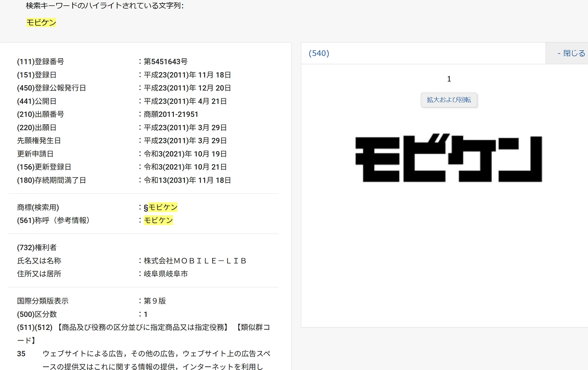Viewport: 588px width, 370px height.
Task: Click registration date 平成23(2011)年 11月 18日
Action: [x=187, y=75]
